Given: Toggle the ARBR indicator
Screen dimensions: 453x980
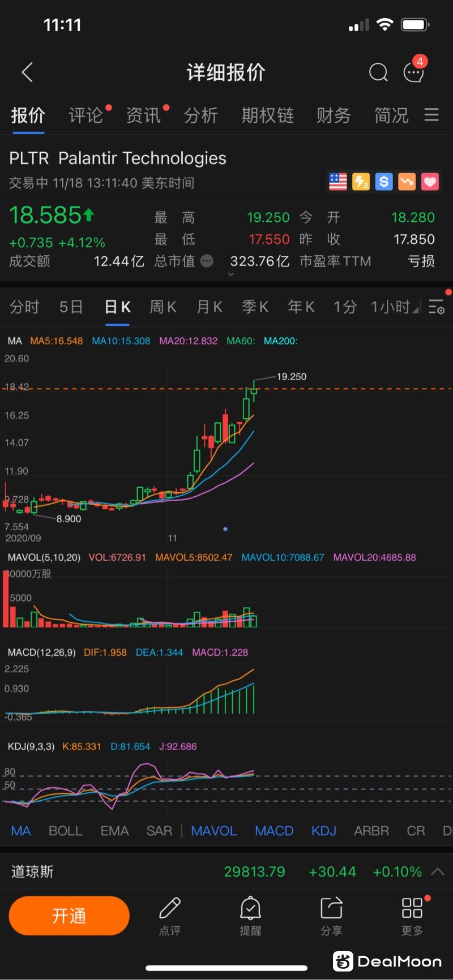Looking at the screenshot, I should (x=371, y=831).
